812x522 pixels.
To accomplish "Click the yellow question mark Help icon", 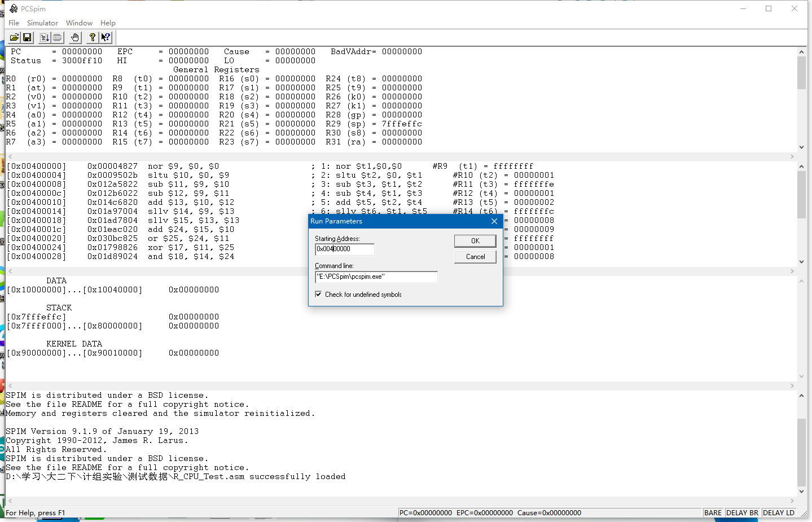I will (x=93, y=37).
